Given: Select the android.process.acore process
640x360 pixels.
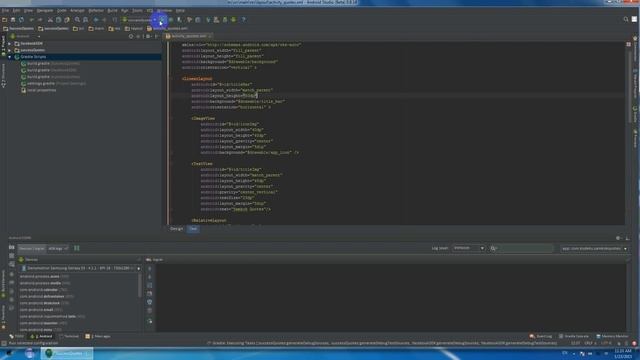Looking at the screenshot, I should (44, 277).
